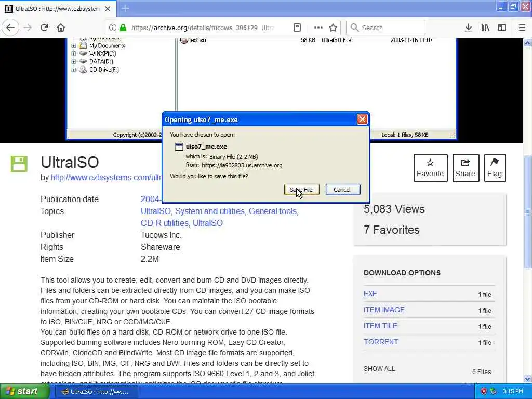The height and width of the screenshot is (399, 532).
Task: Click the Share button
Action: [465, 168]
